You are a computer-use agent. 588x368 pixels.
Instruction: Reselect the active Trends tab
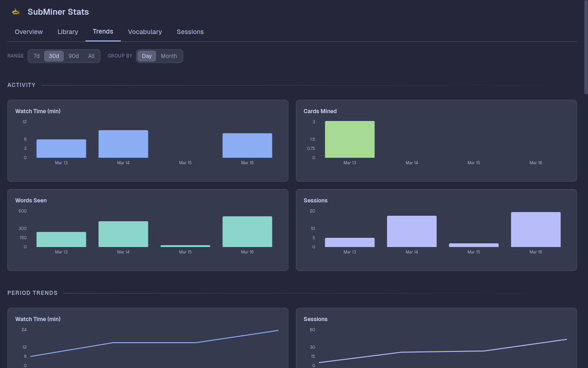point(102,31)
